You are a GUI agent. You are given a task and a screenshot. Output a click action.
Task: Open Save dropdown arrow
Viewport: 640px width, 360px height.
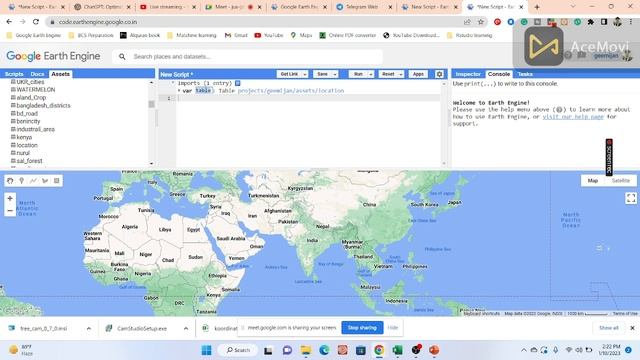[x=335, y=74]
